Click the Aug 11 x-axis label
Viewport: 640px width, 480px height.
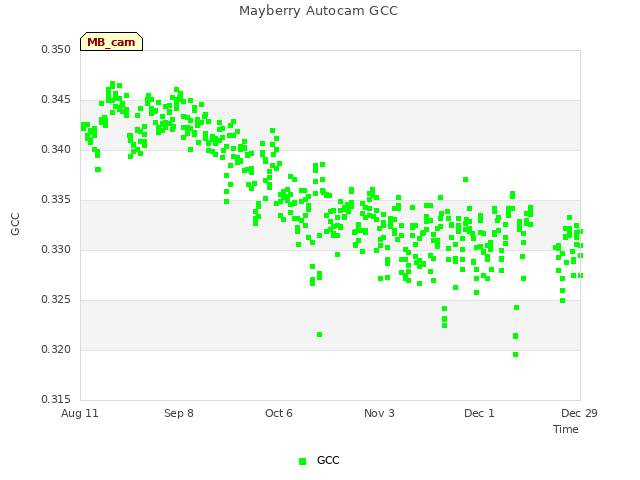[x=80, y=413]
